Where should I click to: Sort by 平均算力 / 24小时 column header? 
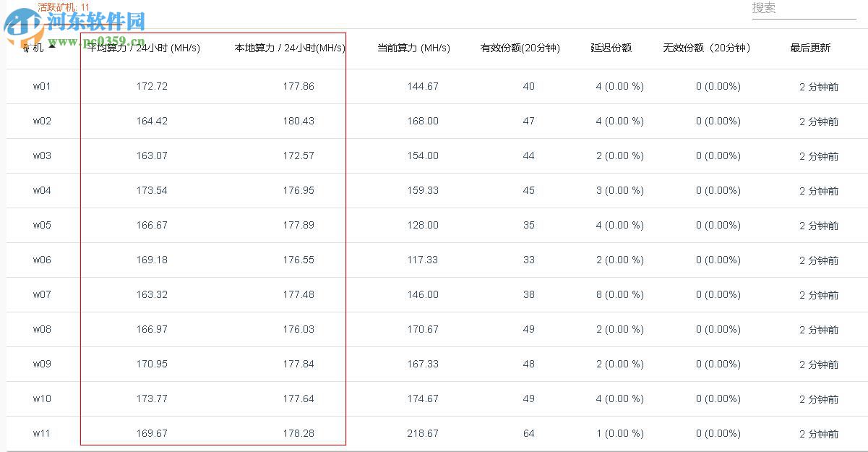(143, 48)
